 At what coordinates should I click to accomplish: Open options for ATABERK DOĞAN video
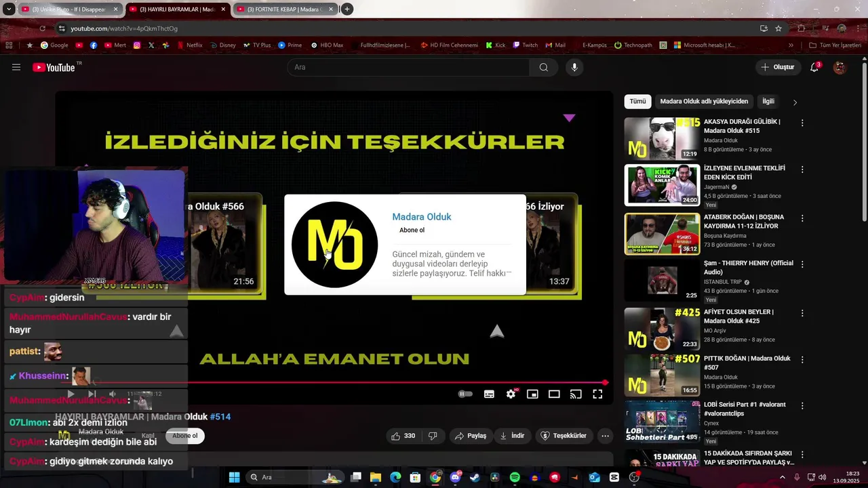(x=802, y=218)
